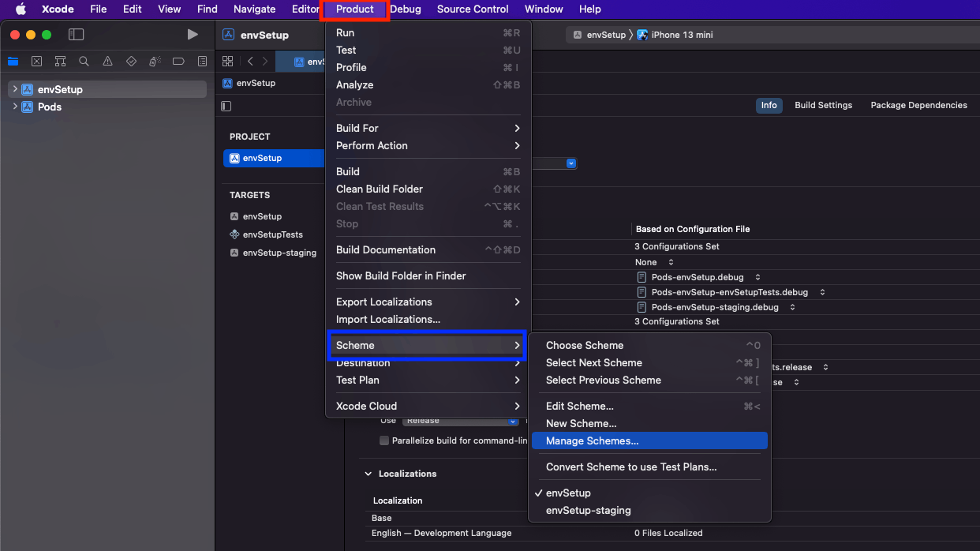Select Edit Scheme menu entry

(x=649, y=406)
